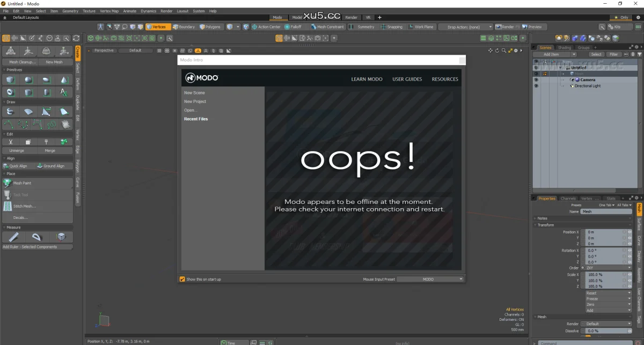Switch to the Shading tab
The height and width of the screenshot is (345, 644).
point(565,47)
